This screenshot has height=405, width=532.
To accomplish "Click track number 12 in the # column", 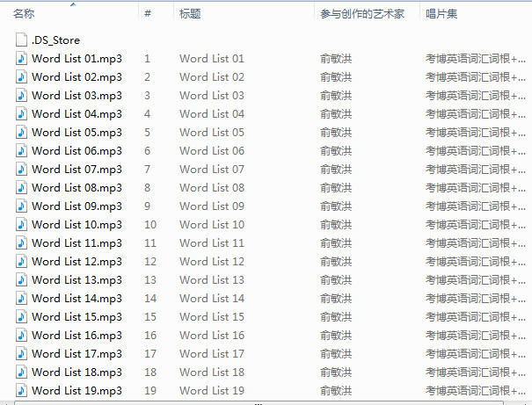I will (x=150, y=261).
